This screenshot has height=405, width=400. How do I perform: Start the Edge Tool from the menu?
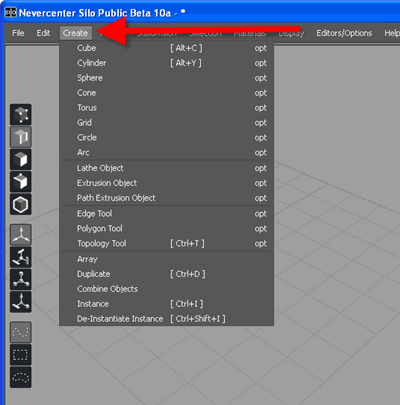coord(166,214)
